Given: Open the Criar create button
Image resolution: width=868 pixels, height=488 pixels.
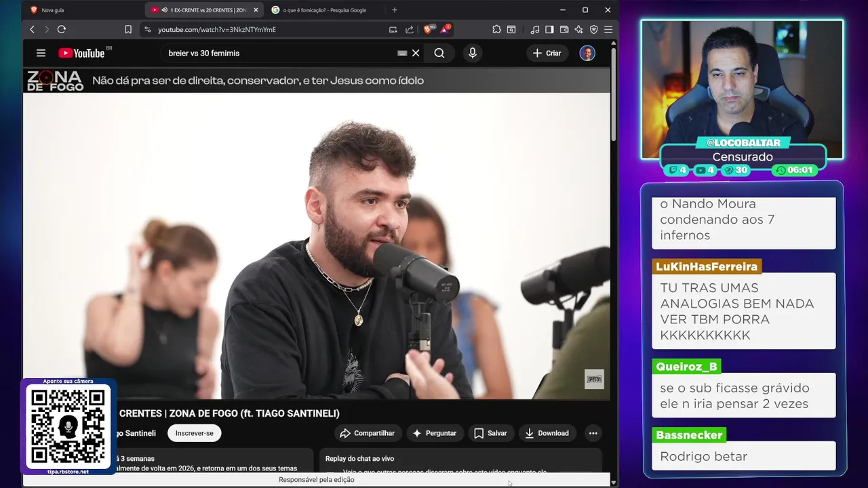Looking at the screenshot, I should (x=547, y=53).
